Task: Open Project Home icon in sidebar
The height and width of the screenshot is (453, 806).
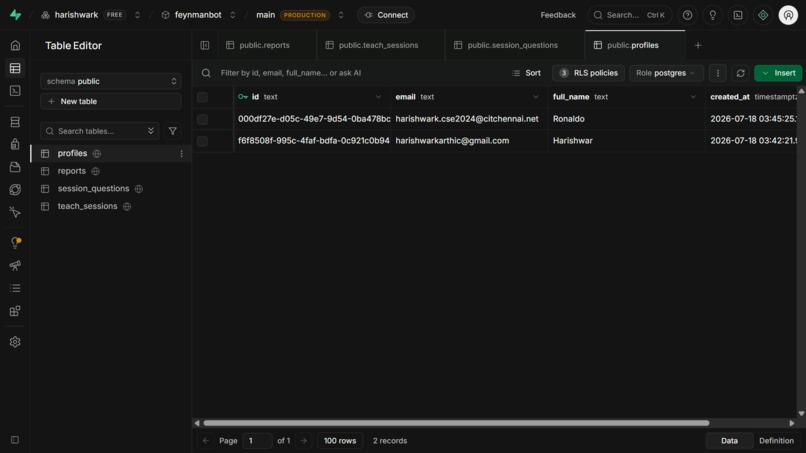Action: (x=15, y=45)
